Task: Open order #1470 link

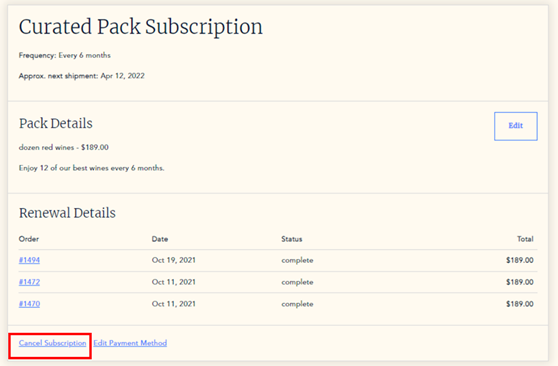Action: [29, 304]
